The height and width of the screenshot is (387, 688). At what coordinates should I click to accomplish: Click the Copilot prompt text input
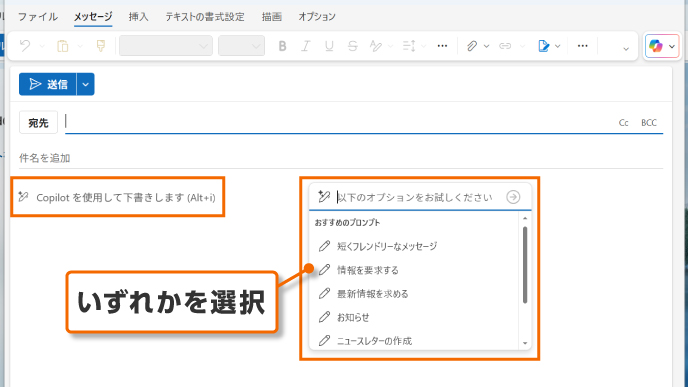[x=415, y=197]
